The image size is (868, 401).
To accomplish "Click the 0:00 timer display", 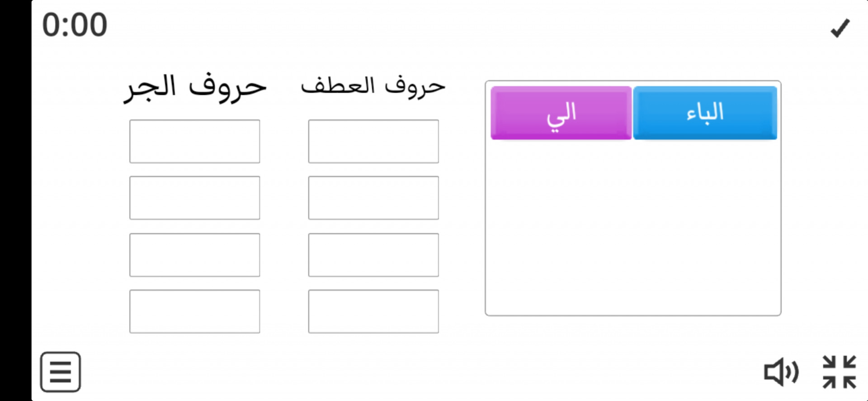I will pos(75,24).
